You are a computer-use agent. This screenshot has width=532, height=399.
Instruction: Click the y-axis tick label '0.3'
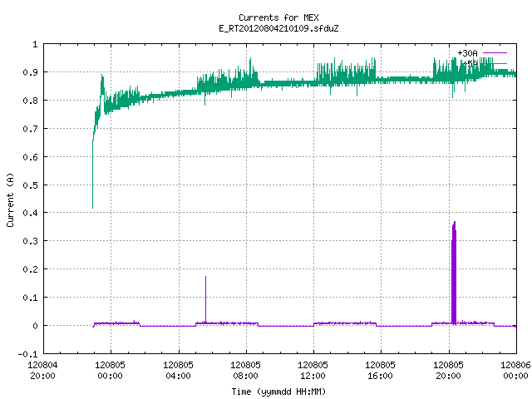tap(30, 241)
